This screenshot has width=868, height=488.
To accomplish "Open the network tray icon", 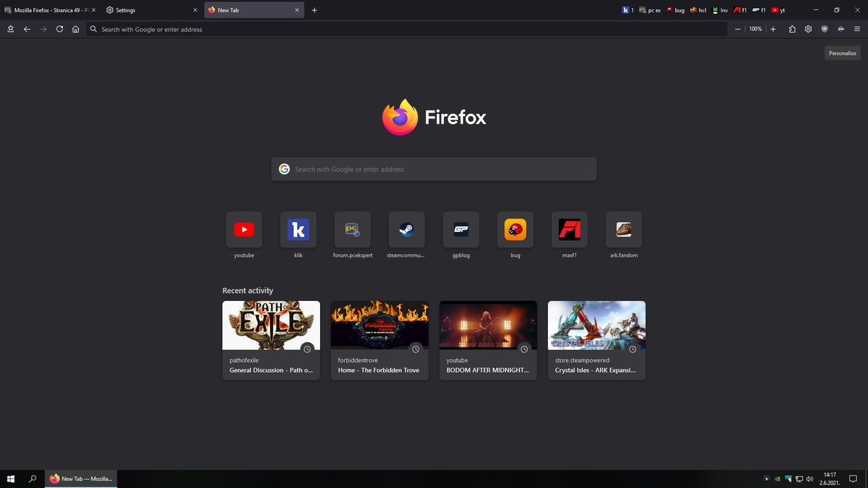I will tap(799, 479).
